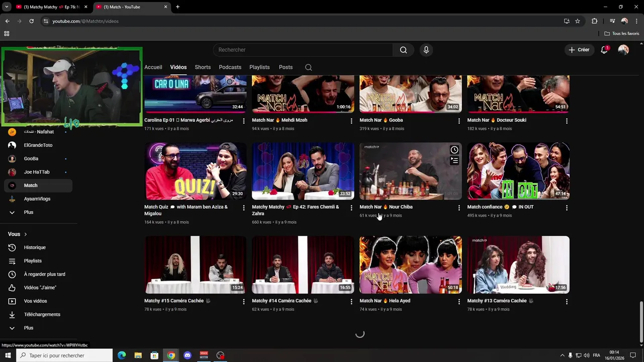Viewport: 644px width, 362px height.
Task: Expand the Vous section chevron
Action: pyautogui.click(x=26, y=234)
